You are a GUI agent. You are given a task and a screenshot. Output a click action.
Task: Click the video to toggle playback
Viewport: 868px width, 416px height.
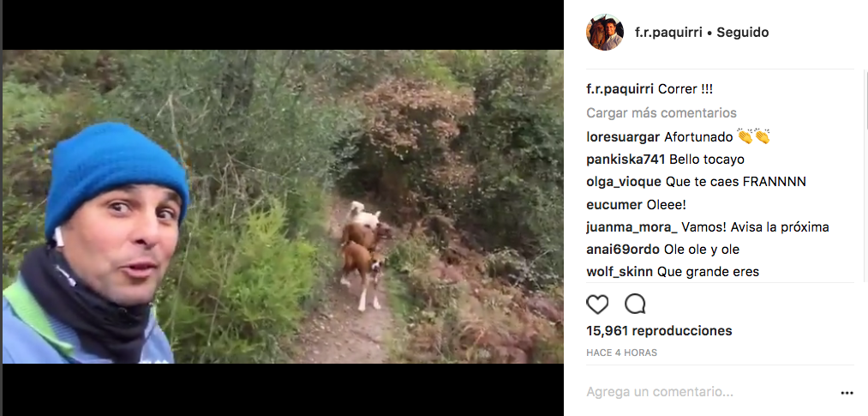pos(283,207)
